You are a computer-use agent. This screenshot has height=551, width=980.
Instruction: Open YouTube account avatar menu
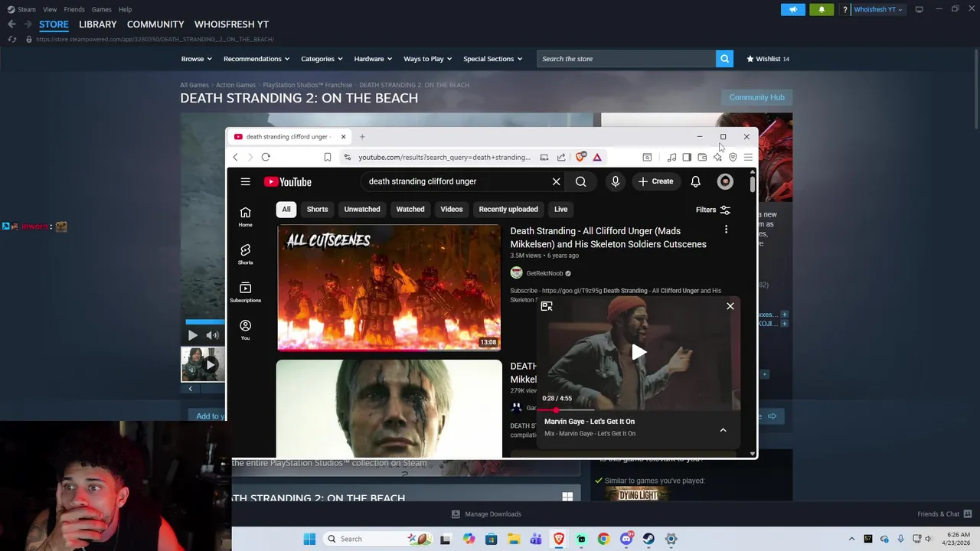click(x=725, y=181)
